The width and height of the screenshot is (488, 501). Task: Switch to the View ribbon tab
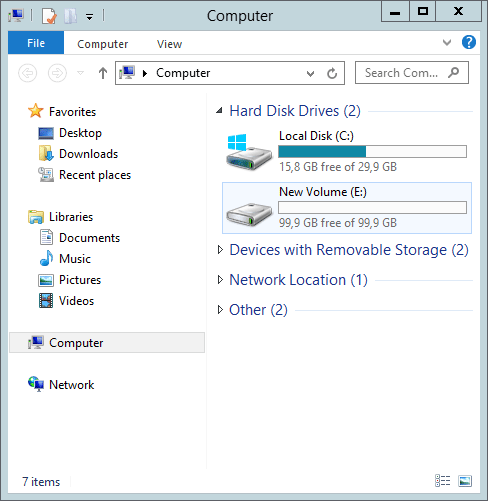tap(170, 44)
